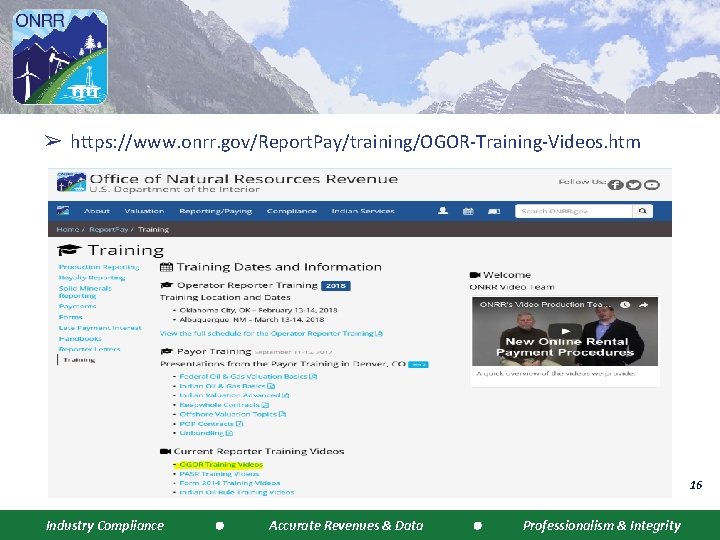Open Solid Minerals Reporting sidebar link

(85, 292)
